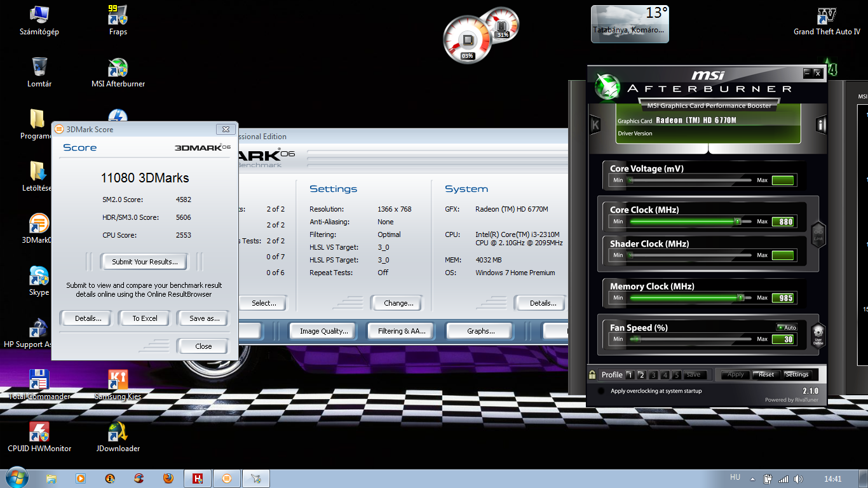
Task: Open the Számítógép desktop icon
Action: (x=39, y=20)
